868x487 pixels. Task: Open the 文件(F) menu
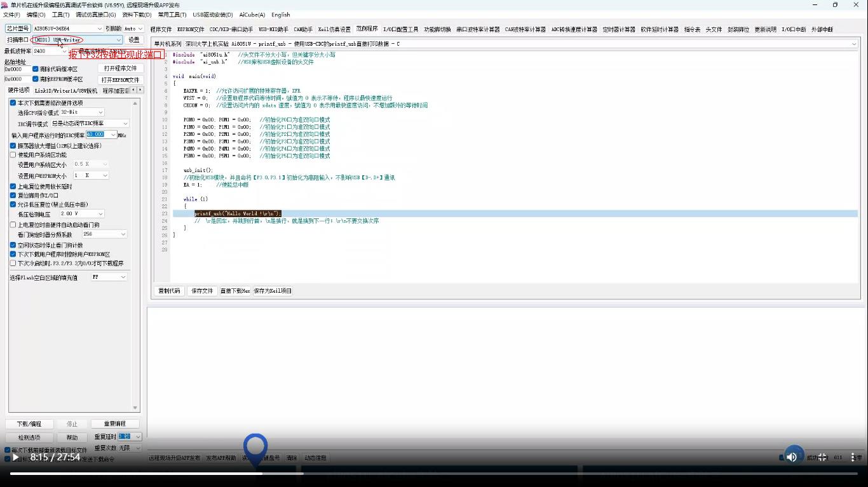pyautogui.click(x=11, y=15)
